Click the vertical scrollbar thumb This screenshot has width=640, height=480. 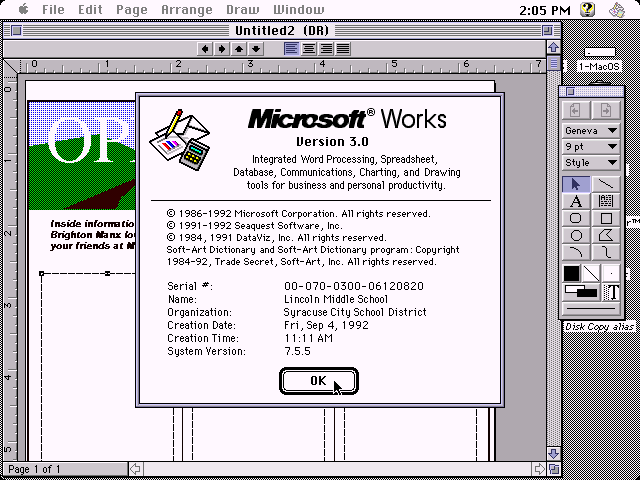click(553, 63)
